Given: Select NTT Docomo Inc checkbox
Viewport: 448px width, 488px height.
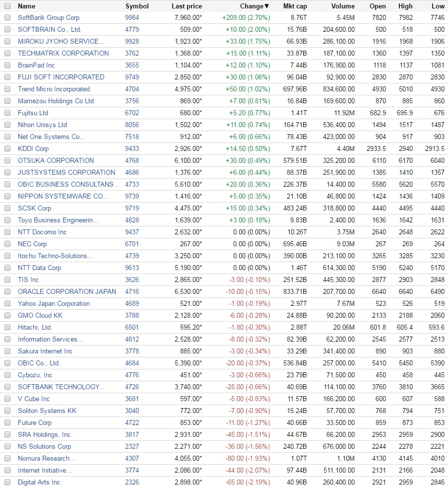Looking at the screenshot, I should pyautogui.click(x=7, y=232).
